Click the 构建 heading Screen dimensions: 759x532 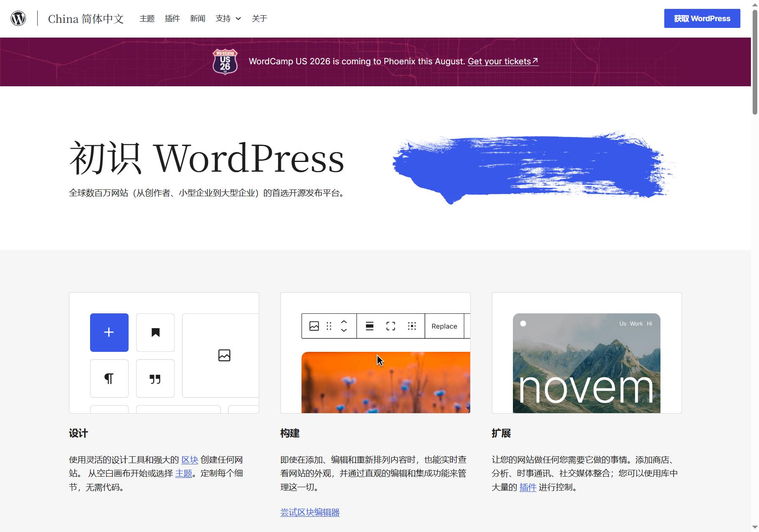click(290, 433)
